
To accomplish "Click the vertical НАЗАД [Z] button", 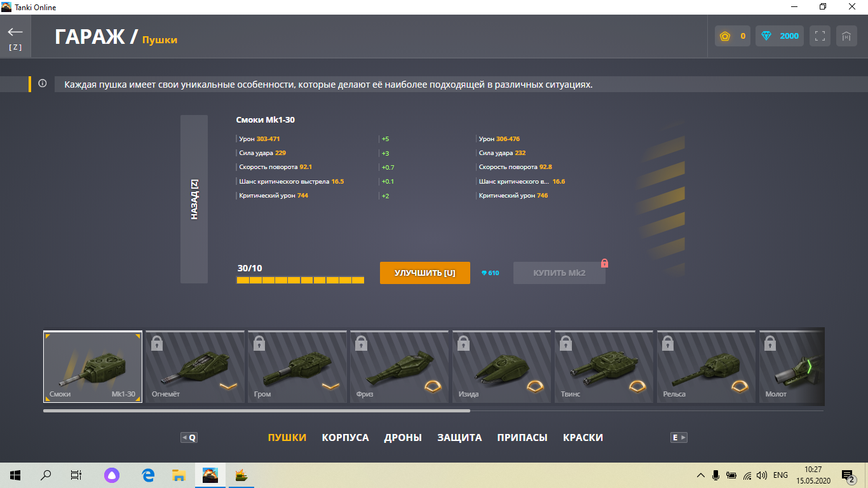I will (x=194, y=199).
